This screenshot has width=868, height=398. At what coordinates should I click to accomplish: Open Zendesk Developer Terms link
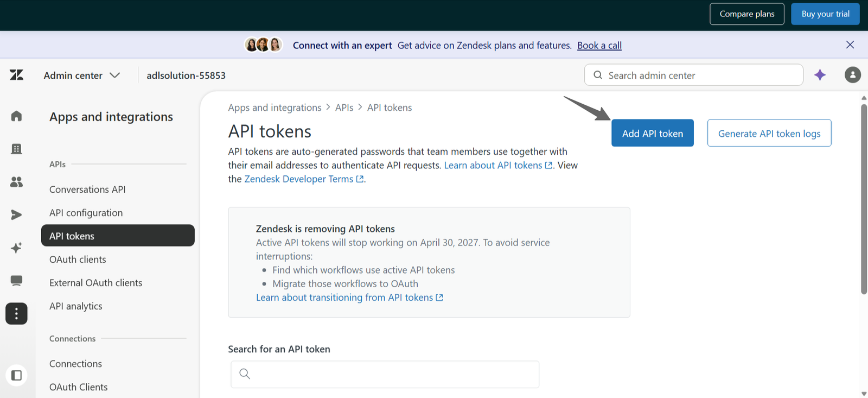click(x=304, y=179)
